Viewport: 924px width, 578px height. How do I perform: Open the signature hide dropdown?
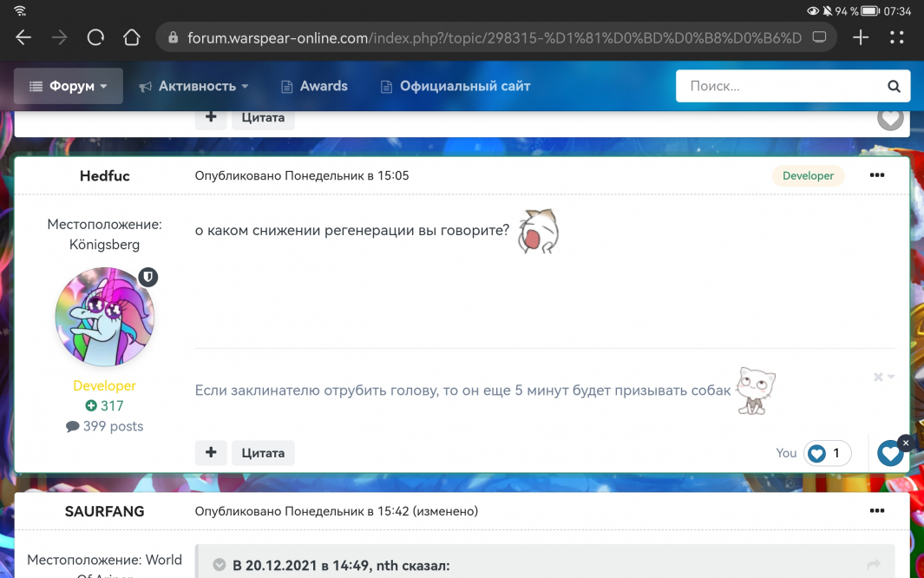[884, 378]
